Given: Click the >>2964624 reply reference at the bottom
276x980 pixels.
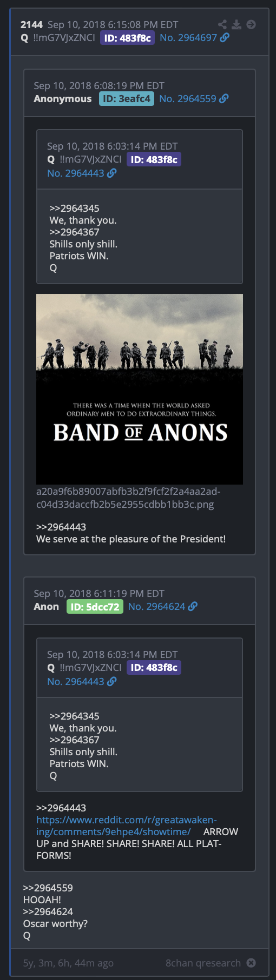Looking at the screenshot, I should click(x=48, y=911).
